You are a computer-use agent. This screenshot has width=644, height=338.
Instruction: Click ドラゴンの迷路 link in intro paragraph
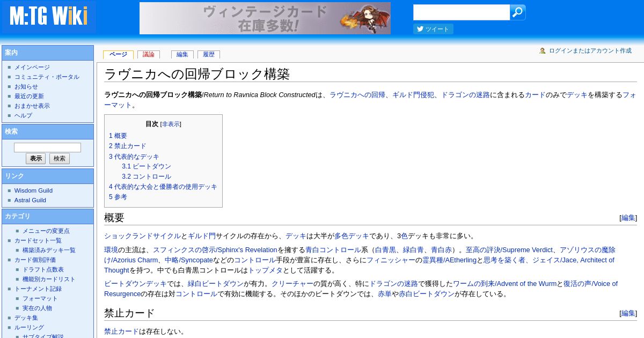[465, 95]
